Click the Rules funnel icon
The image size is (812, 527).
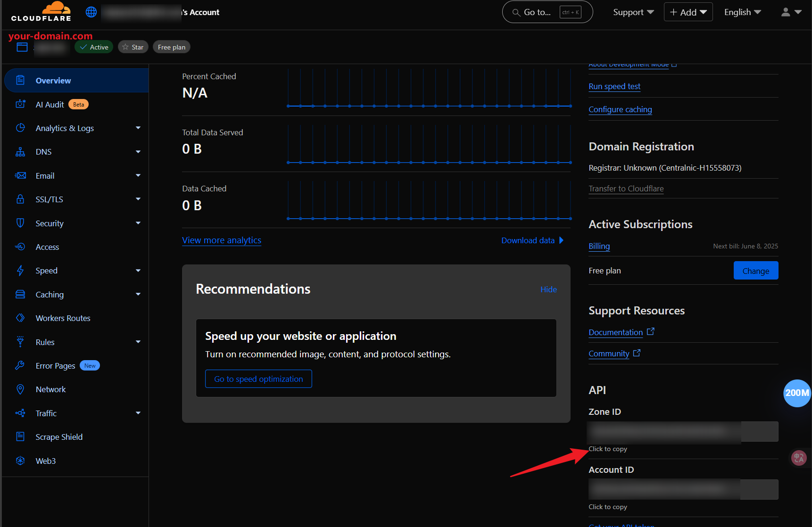(x=20, y=342)
